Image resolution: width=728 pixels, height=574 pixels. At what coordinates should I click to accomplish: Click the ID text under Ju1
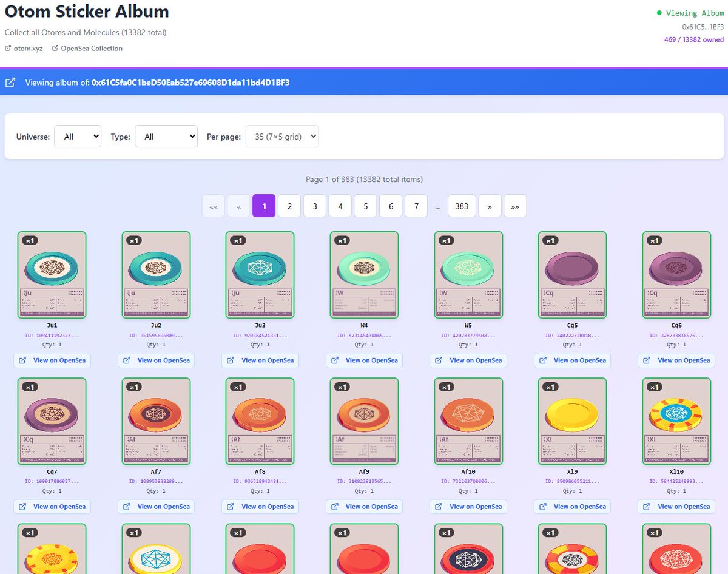52,336
